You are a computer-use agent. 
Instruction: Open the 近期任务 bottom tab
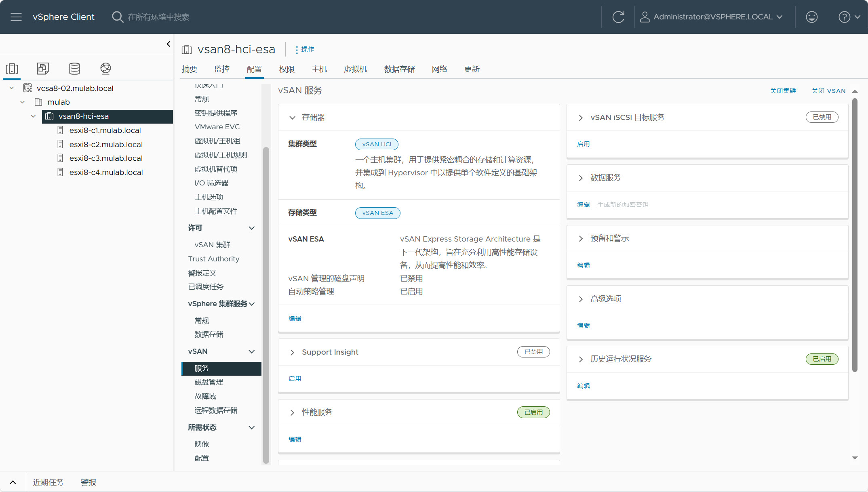tap(48, 482)
